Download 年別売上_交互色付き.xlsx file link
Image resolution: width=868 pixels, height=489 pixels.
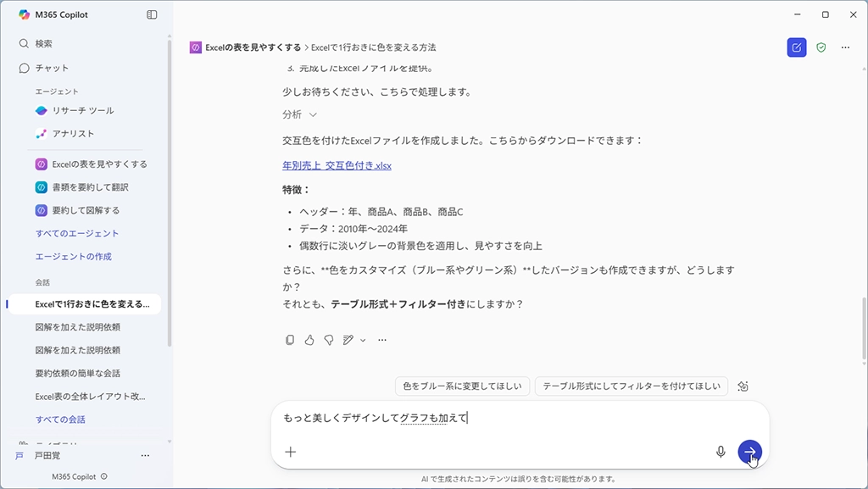(x=337, y=165)
